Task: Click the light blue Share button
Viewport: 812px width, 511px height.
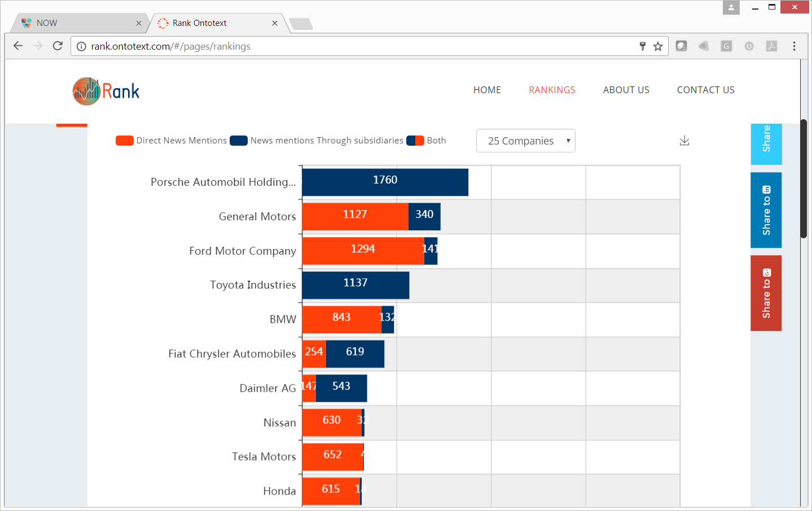Action: pyautogui.click(x=766, y=144)
